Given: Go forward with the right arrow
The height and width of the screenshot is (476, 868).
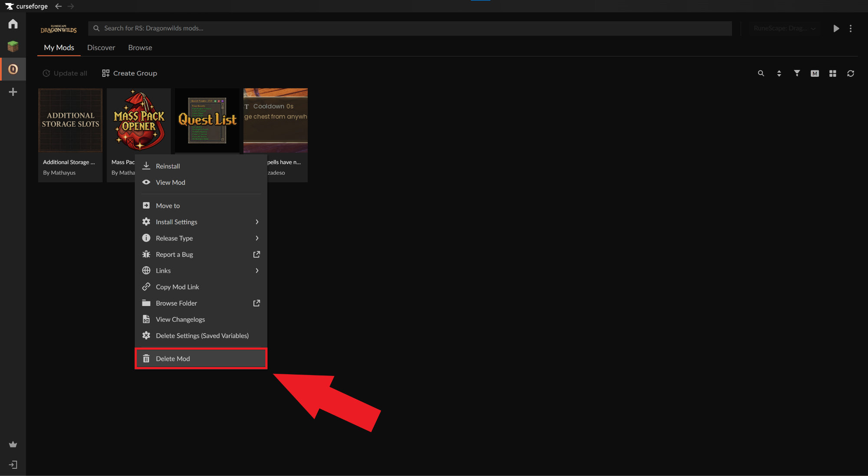Looking at the screenshot, I should click(x=71, y=6).
